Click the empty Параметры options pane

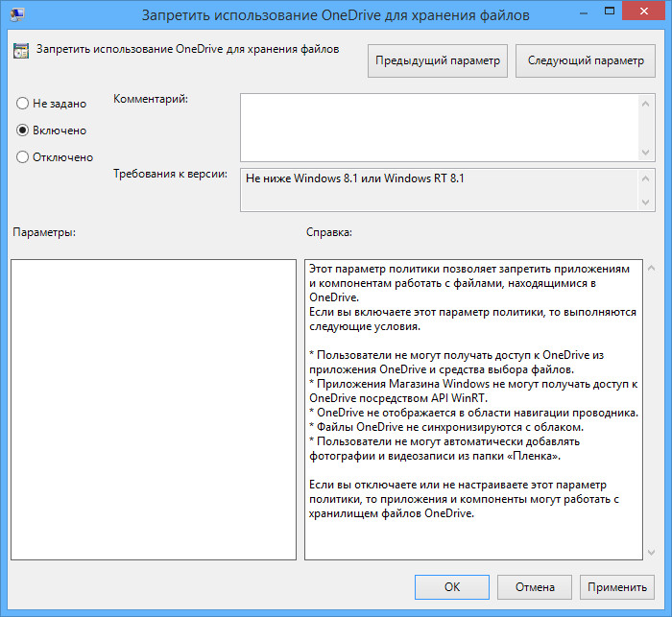154,410
